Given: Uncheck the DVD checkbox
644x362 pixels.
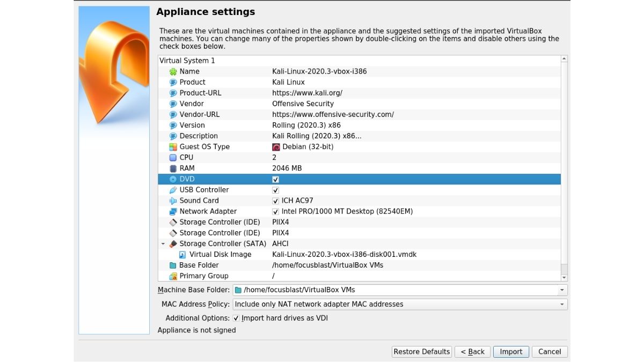Looking at the screenshot, I should pyautogui.click(x=275, y=179).
